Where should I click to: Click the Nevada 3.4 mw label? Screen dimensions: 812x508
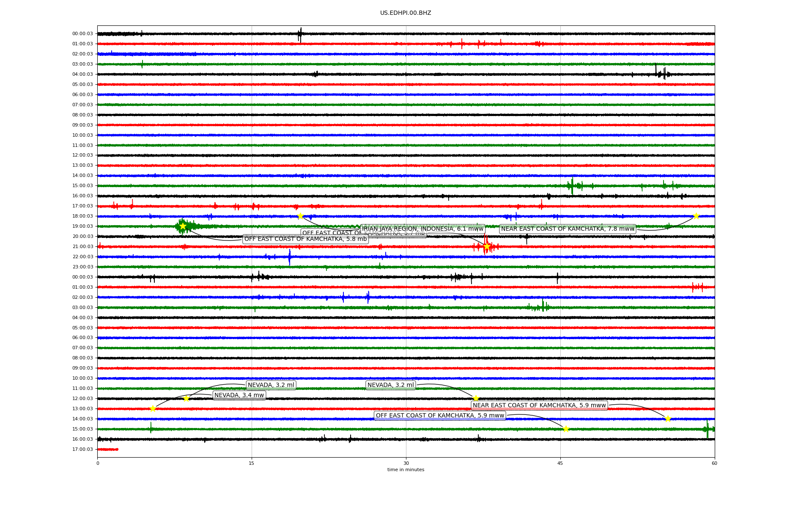(x=239, y=395)
